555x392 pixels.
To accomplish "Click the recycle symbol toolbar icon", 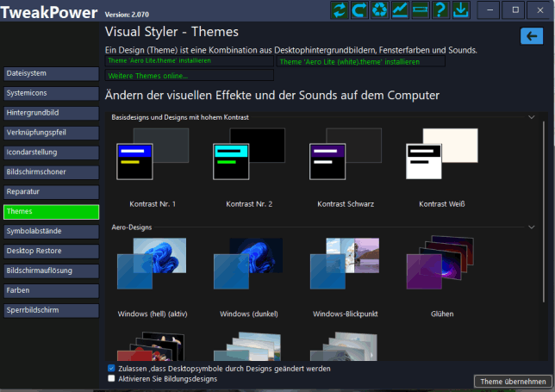I will [x=381, y=10].
